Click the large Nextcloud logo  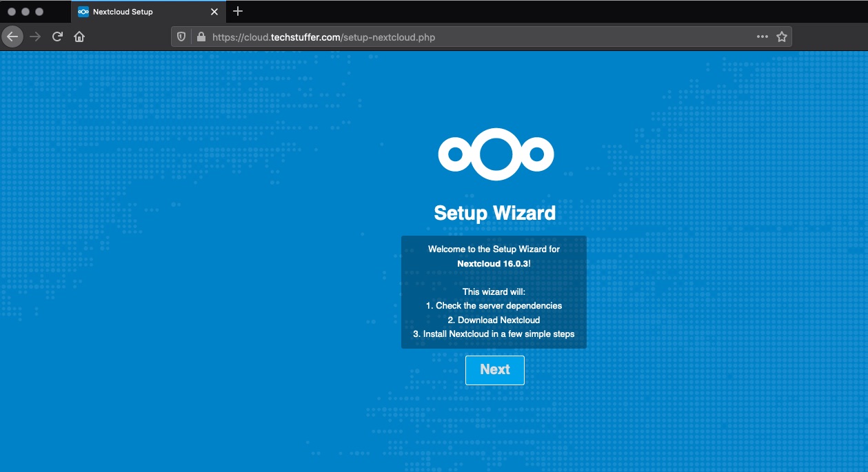pyautogui.click(x=496, y=153)
